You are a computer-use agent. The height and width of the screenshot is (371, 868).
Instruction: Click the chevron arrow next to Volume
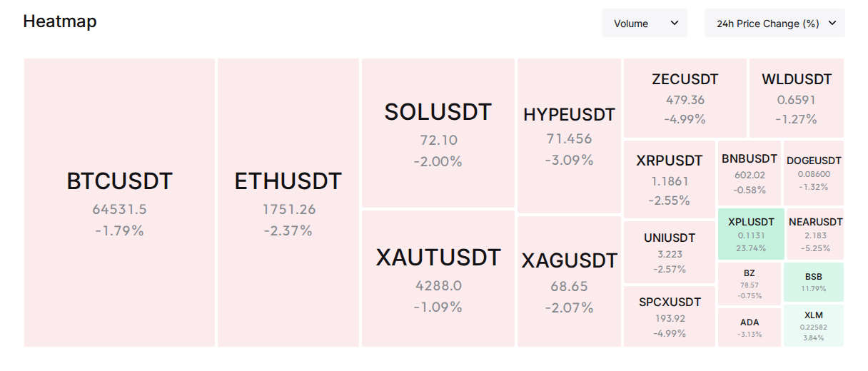[x=675, y=23]
